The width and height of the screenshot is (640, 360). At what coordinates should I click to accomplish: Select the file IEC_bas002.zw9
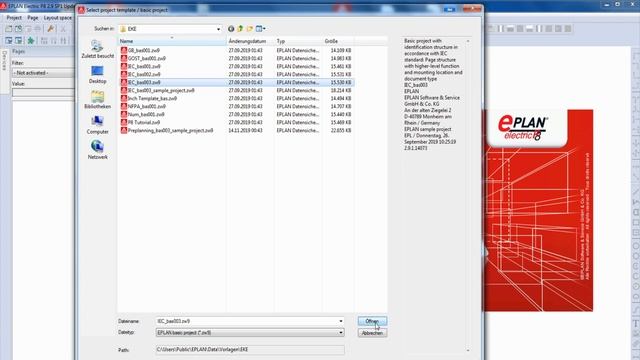coord(144,74)
